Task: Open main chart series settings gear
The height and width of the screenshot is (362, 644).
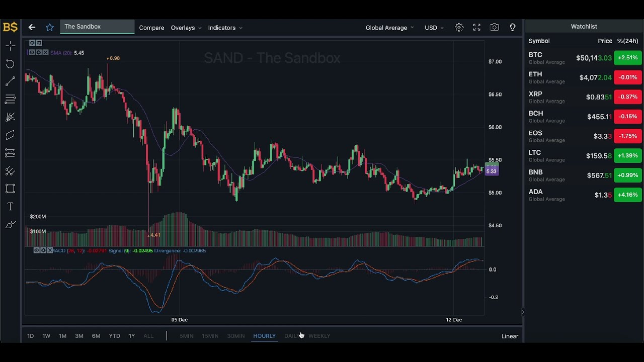Action: pos(39,43)
